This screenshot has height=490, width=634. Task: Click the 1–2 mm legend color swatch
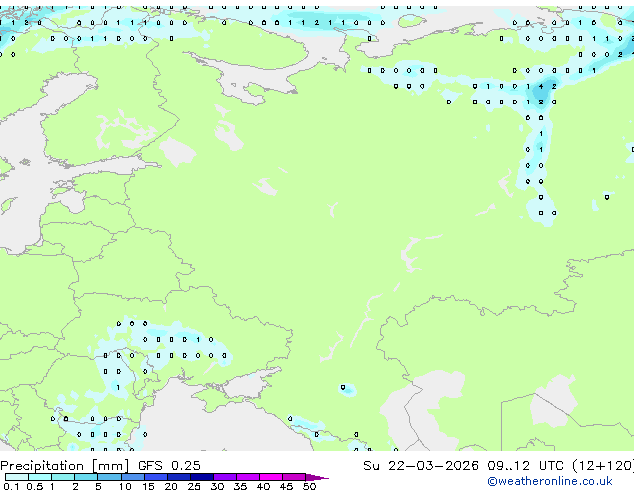point(63,477)
